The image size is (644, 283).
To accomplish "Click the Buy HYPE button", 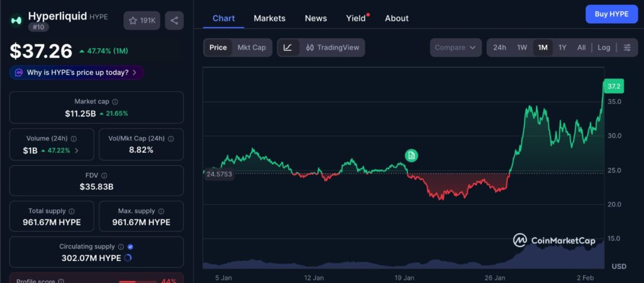I will tap(611, 14).
